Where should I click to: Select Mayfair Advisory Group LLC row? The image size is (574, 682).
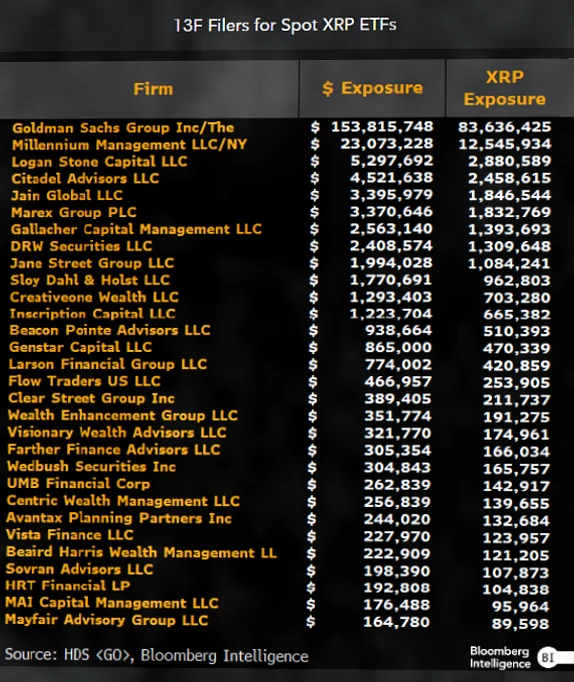pos(278,621)
